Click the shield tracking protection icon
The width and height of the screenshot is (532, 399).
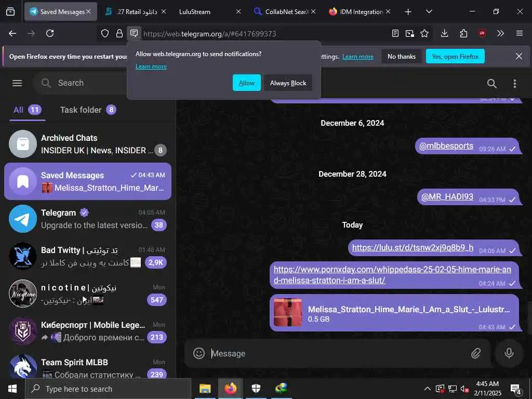point(105,33)
